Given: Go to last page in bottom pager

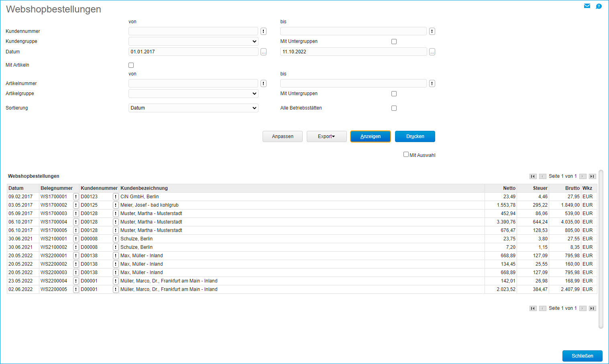Looking at the screenshot, I should (x=592, y=308).
